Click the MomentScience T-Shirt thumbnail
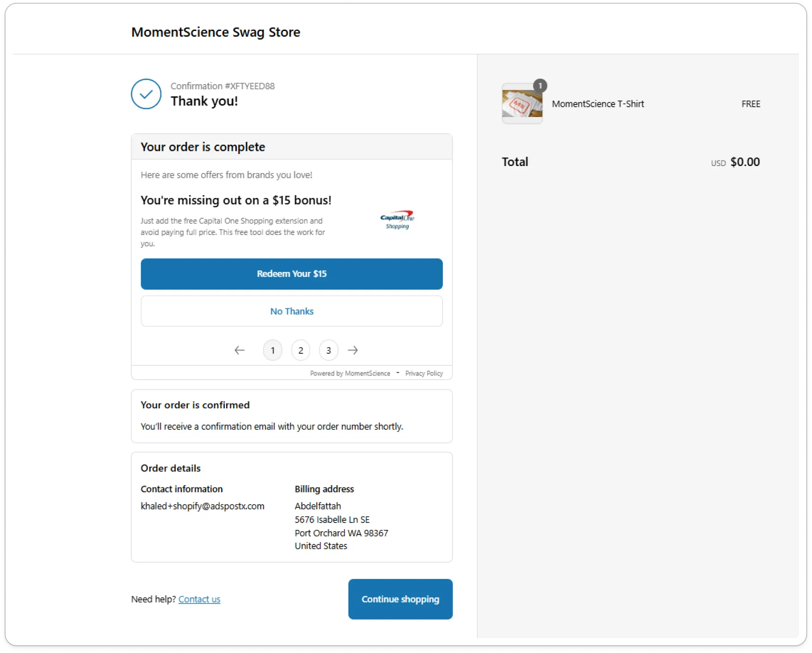 522,104
